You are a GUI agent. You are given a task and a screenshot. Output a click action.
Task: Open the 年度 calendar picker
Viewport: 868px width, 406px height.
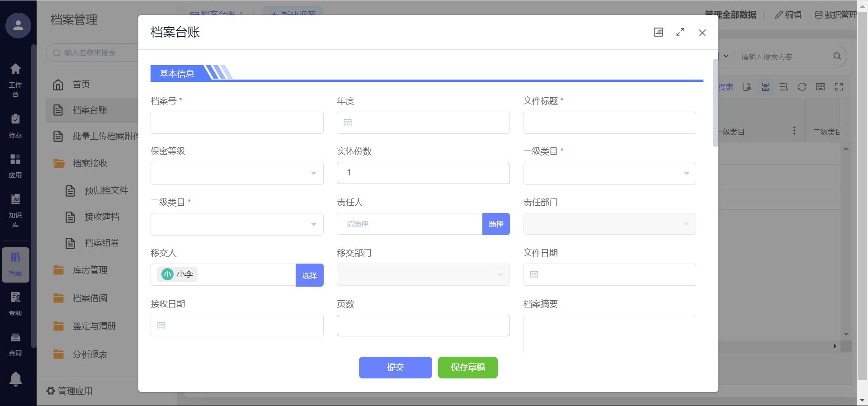pyautogui.click(x=423, y=123)
